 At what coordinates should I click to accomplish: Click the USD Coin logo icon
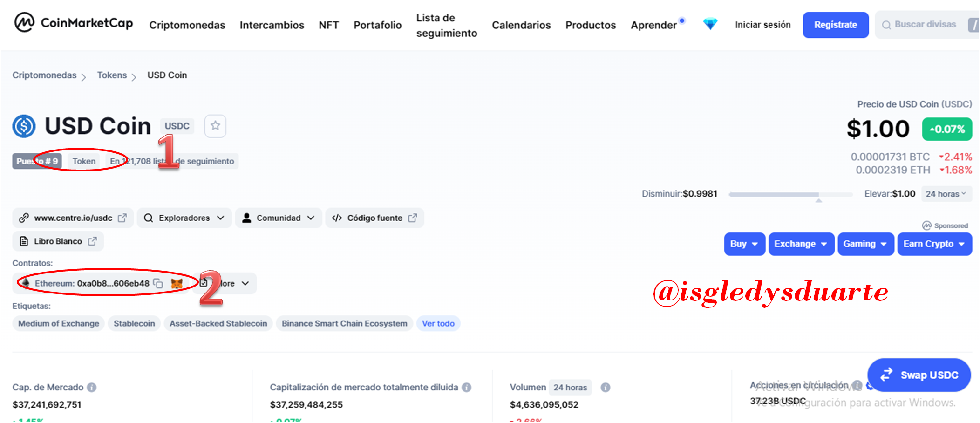tap(24, 126)
